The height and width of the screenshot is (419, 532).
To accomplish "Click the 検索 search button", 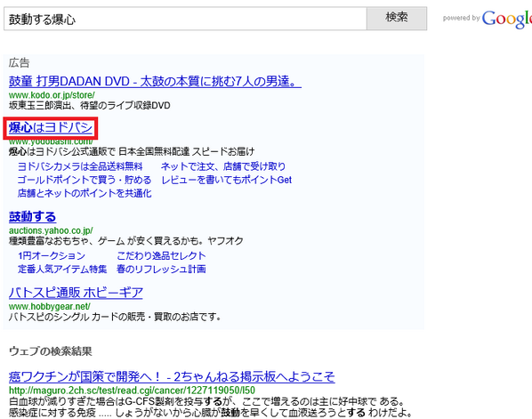I will (x=397, y=19).
